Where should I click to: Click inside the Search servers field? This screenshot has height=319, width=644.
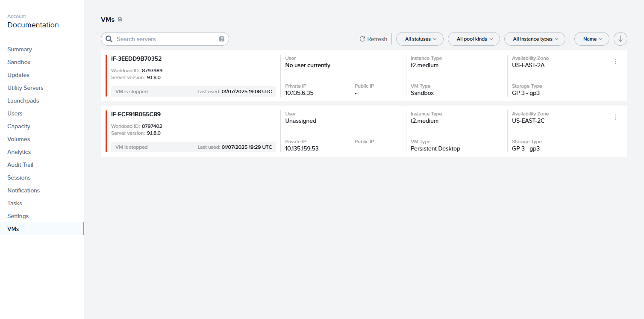pos(165,38)
